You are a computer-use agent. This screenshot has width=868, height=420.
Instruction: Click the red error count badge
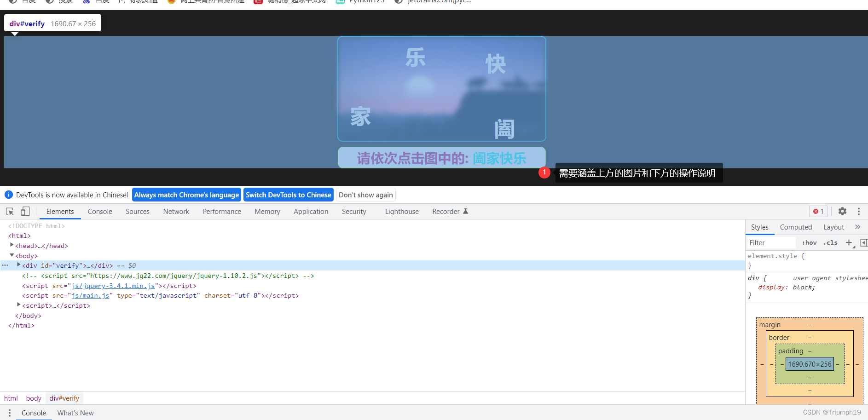[819, 211]
